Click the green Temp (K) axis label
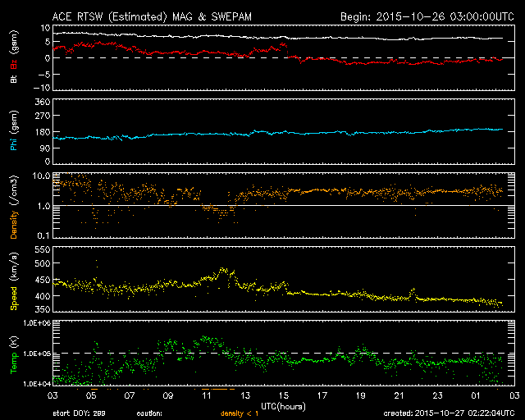Viewport: 525px width, 420px height. tap(14, 355)
